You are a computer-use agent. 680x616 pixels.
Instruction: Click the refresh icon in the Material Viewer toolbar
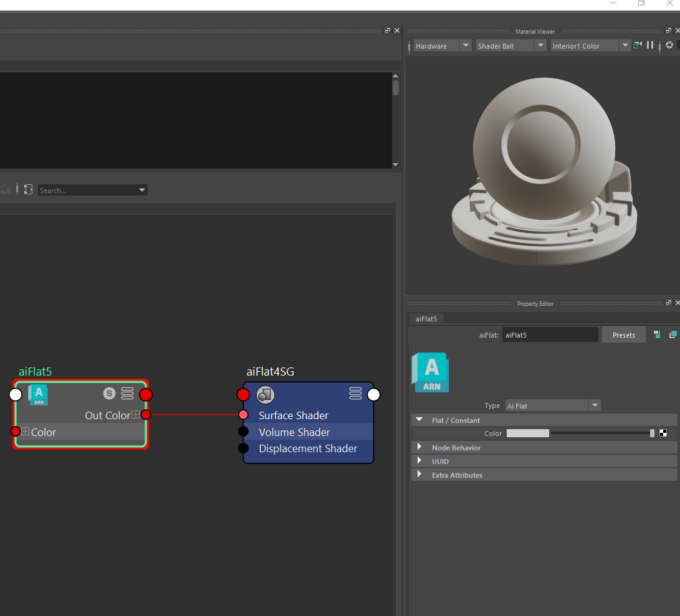pos(669,45)
